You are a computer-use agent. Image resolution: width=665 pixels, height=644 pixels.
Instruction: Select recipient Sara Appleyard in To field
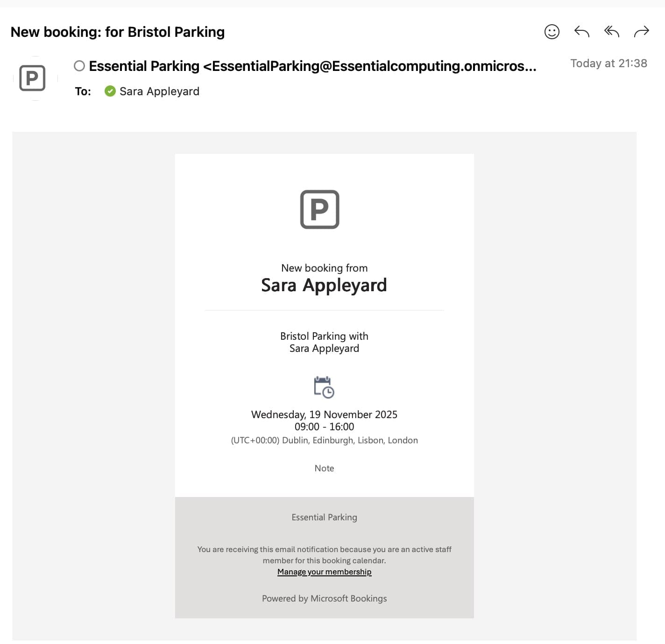click(x=159, y=91)
